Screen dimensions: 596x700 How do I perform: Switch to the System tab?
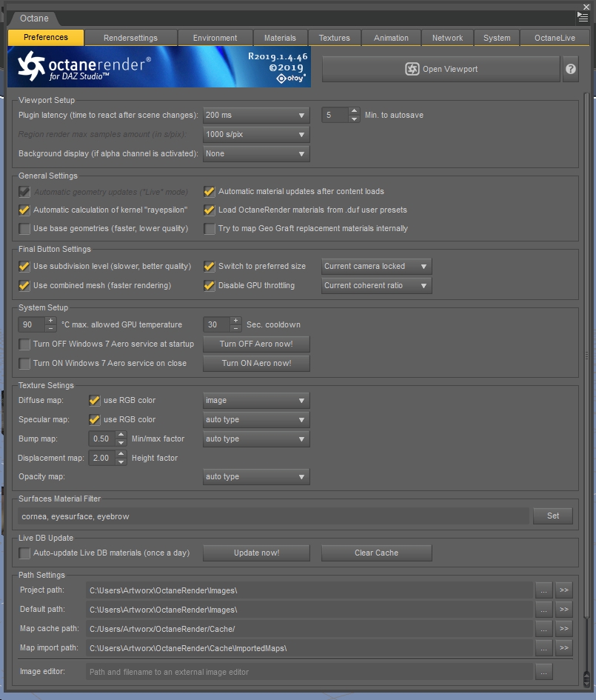[497, 38]
